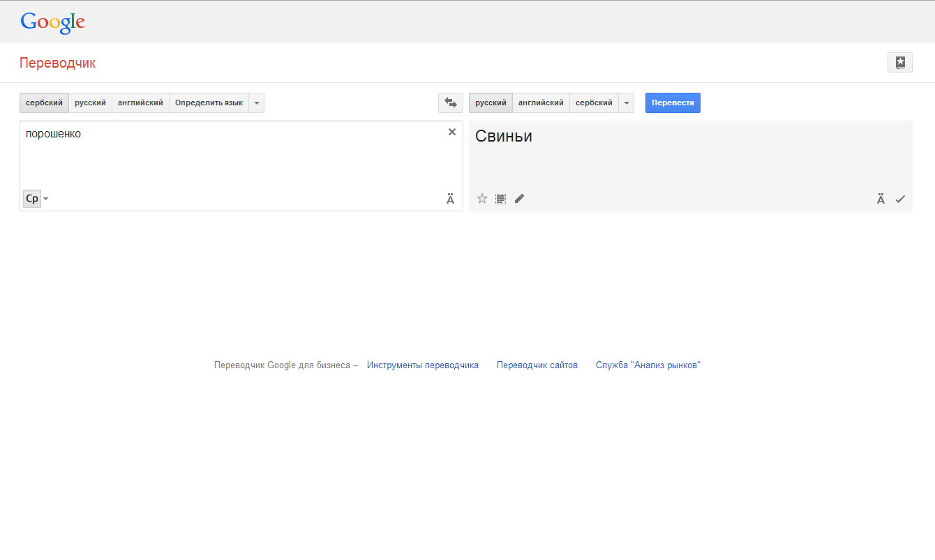Click the source transliteration Ä icon

click(x=450, y=199)
